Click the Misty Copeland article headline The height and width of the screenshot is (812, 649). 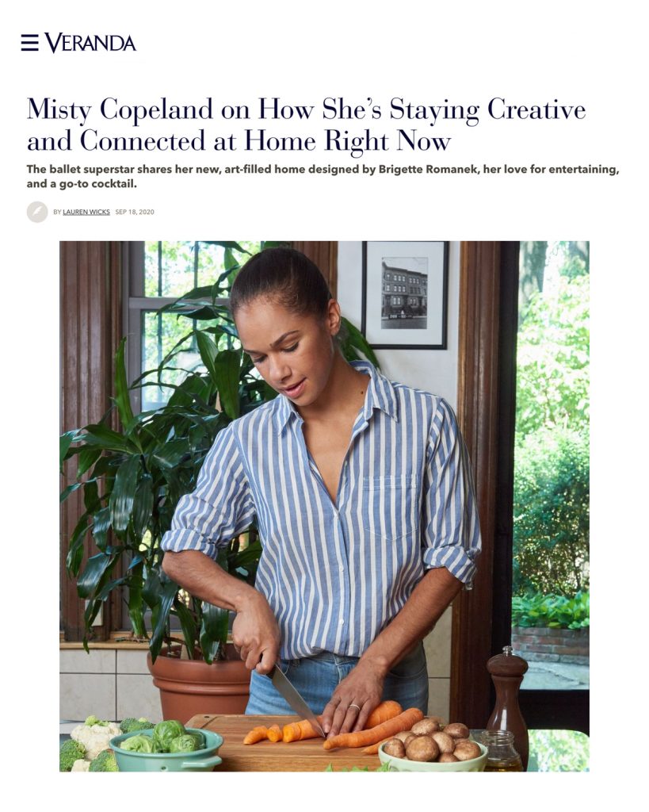[x=307, y=125]
